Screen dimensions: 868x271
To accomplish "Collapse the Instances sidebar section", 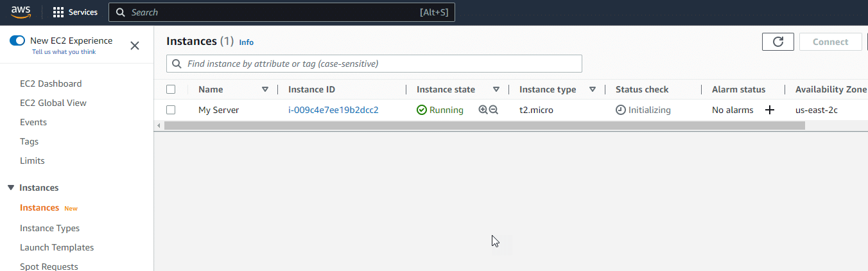I will pyautogui.click(x=11, y=188).
